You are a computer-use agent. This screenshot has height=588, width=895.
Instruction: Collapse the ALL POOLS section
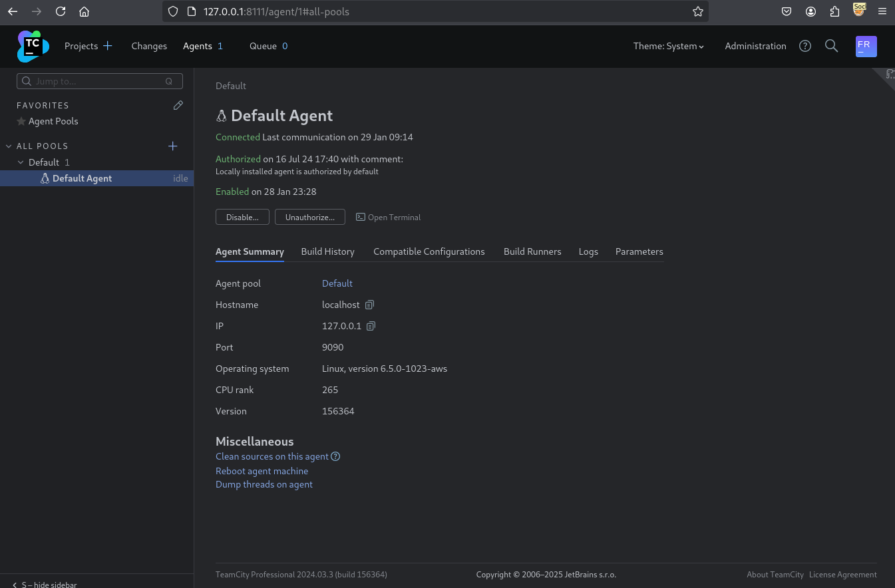coord(9,146)
